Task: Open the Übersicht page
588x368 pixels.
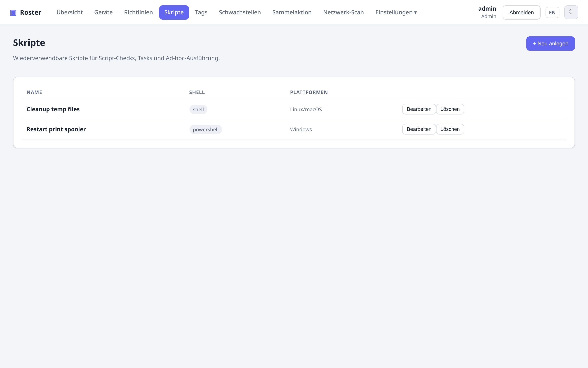Action: tap(69, 12)
